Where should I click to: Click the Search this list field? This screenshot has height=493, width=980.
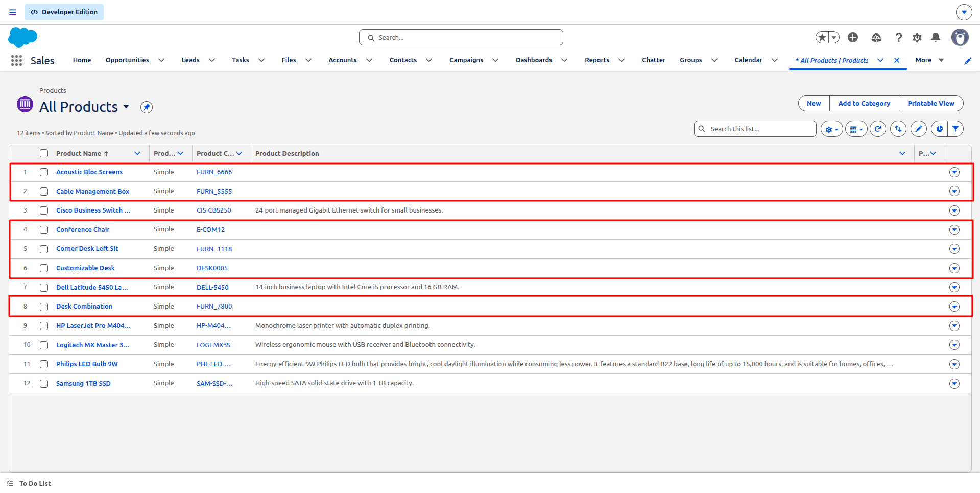[x=755, y=129]
